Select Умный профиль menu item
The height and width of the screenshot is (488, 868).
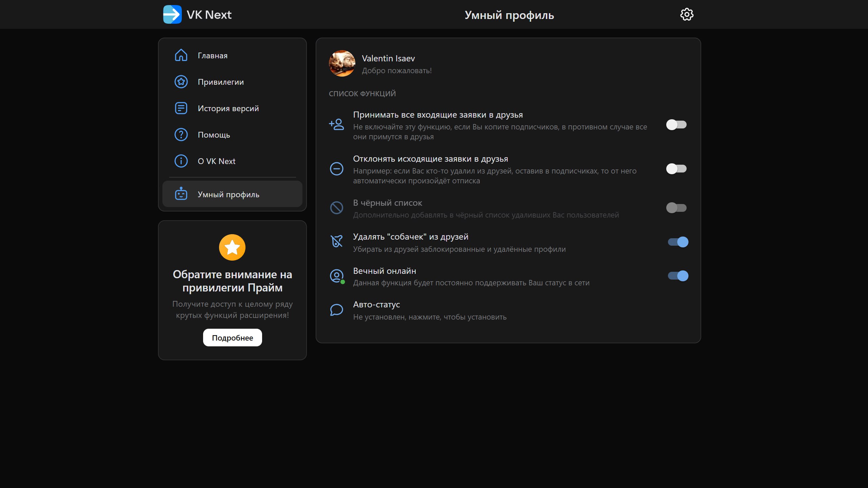pos(232,194)
